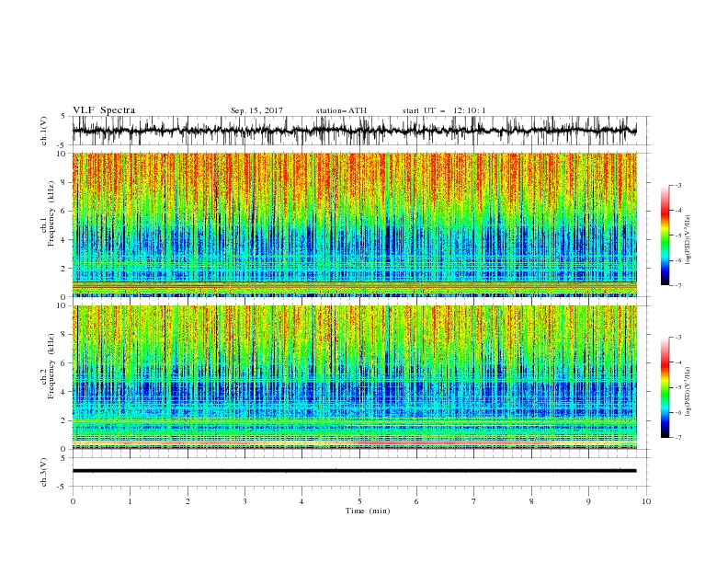Select the date text "Sep. 15, 2017"
Screen dimensions: 728x563
click(256, 110)
